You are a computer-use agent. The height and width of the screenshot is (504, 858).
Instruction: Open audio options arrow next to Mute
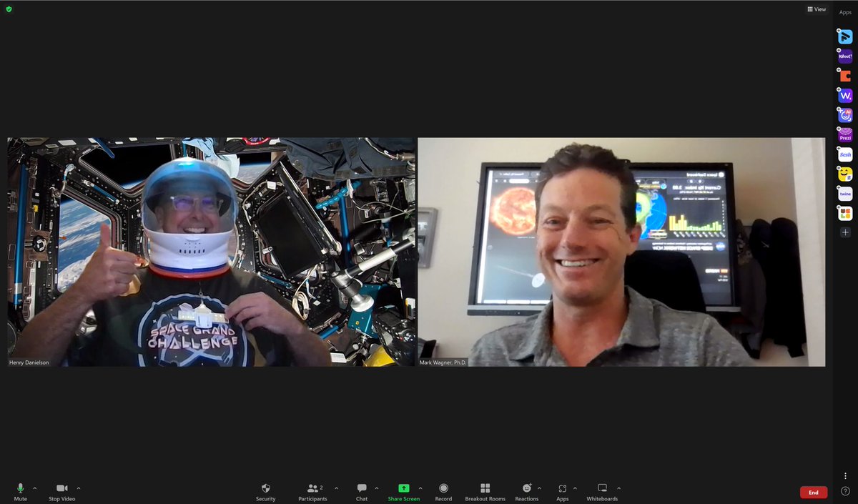tap(34, 488)
